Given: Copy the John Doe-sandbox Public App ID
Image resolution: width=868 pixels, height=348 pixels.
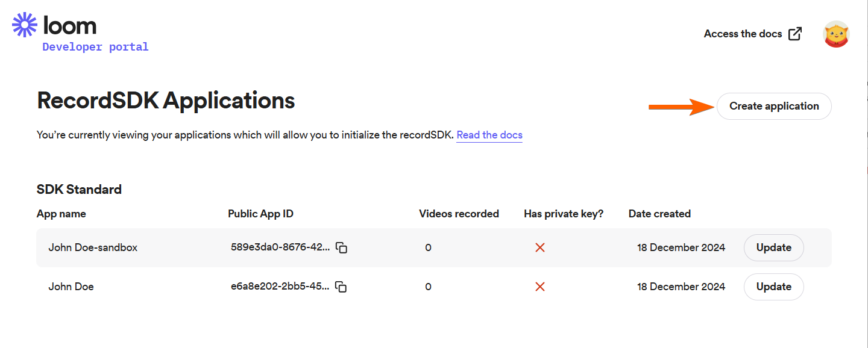Looking at the screenshot, I should [342, 247].
